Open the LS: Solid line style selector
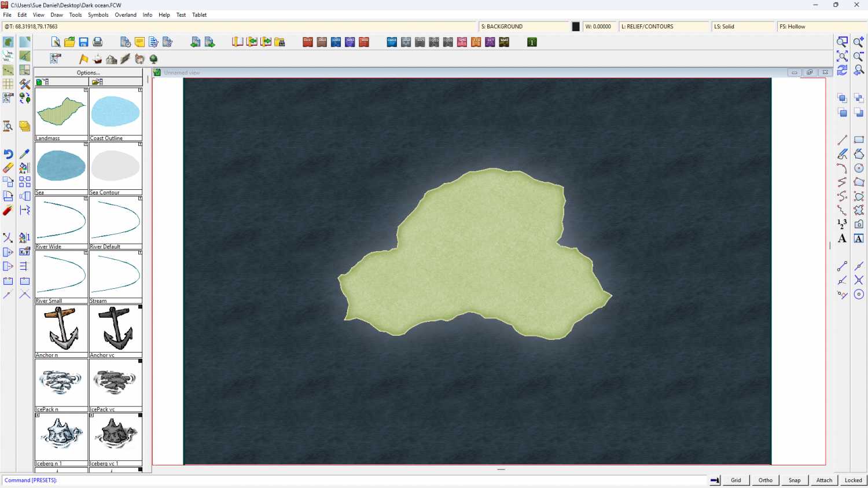 coord(742,27)
